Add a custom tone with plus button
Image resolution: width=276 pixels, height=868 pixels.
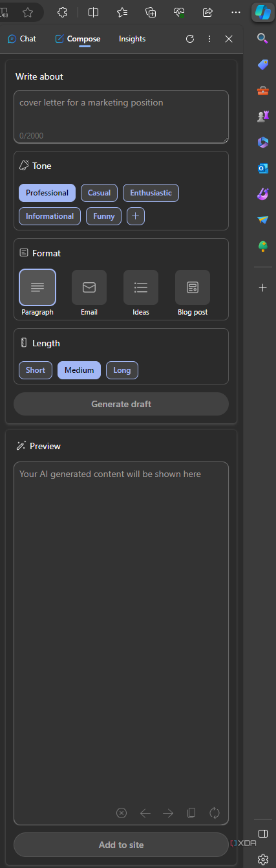coord(136,216)
